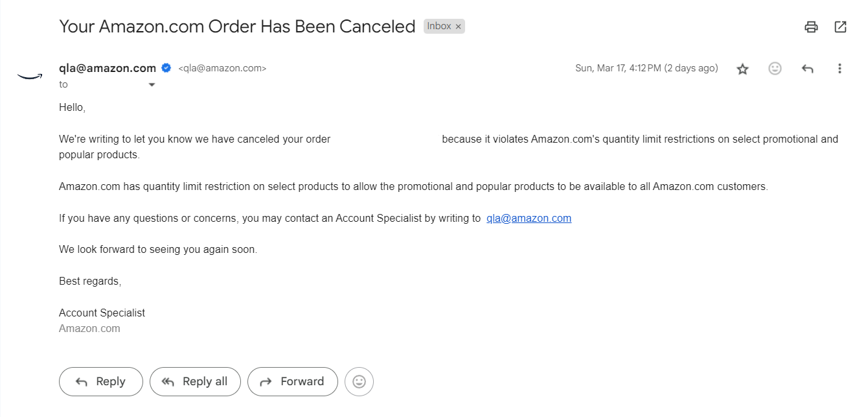Click the Inbox label chip
868x417 pixels.
pos(439,27)
